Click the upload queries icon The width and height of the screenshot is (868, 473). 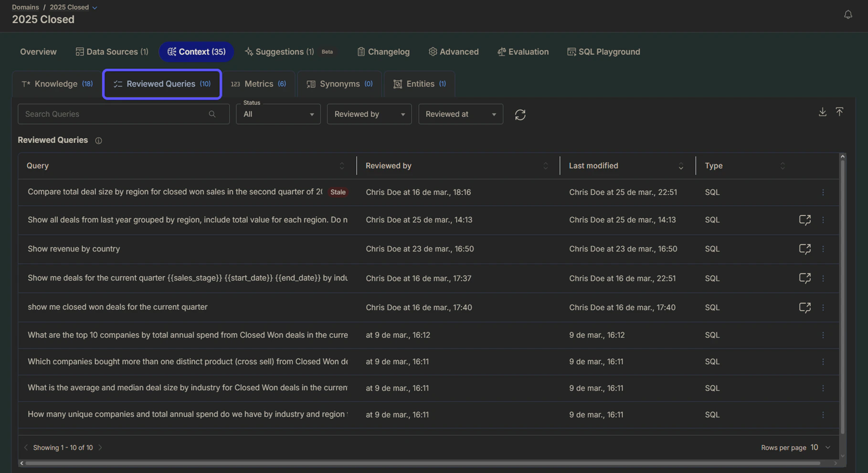(x=839, y=112)
